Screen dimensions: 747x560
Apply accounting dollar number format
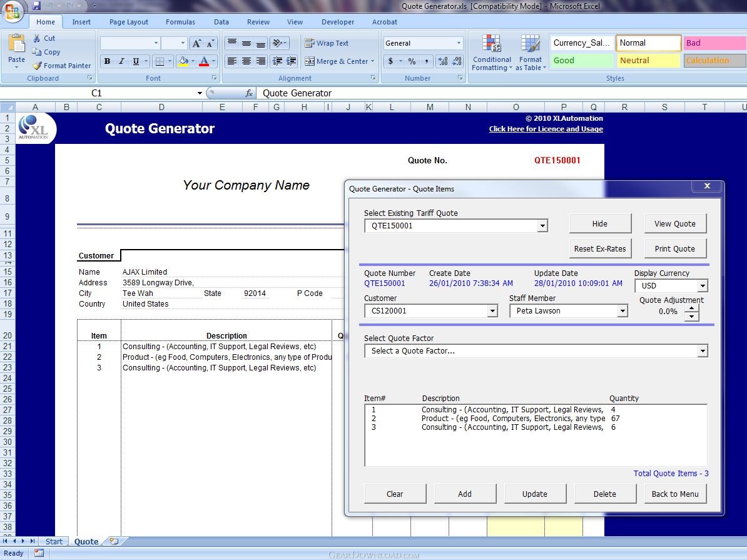click(x=390, y=61)
